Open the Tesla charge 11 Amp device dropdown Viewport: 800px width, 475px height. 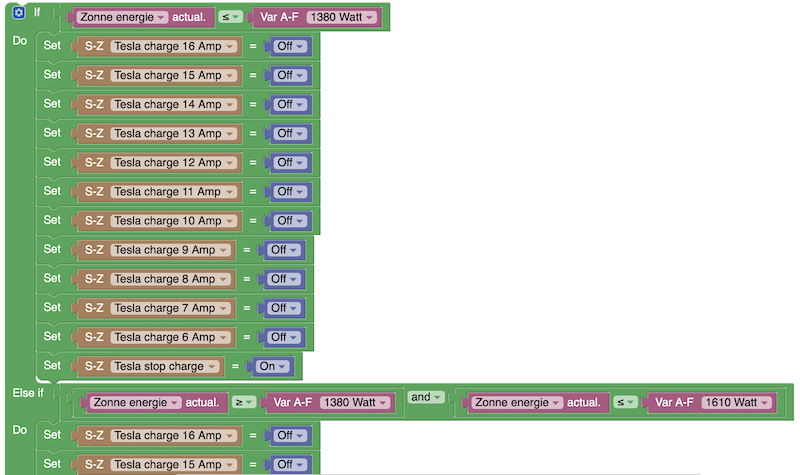173,192
